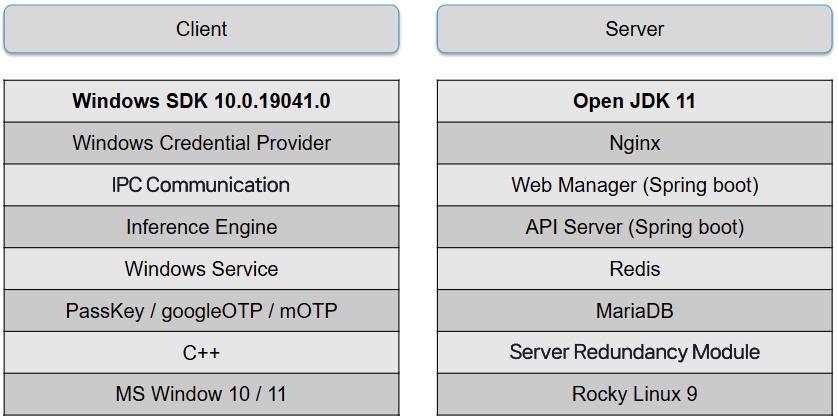Click the googleOTP text
This screenshot has height=420, width=838.
(210, 311)
